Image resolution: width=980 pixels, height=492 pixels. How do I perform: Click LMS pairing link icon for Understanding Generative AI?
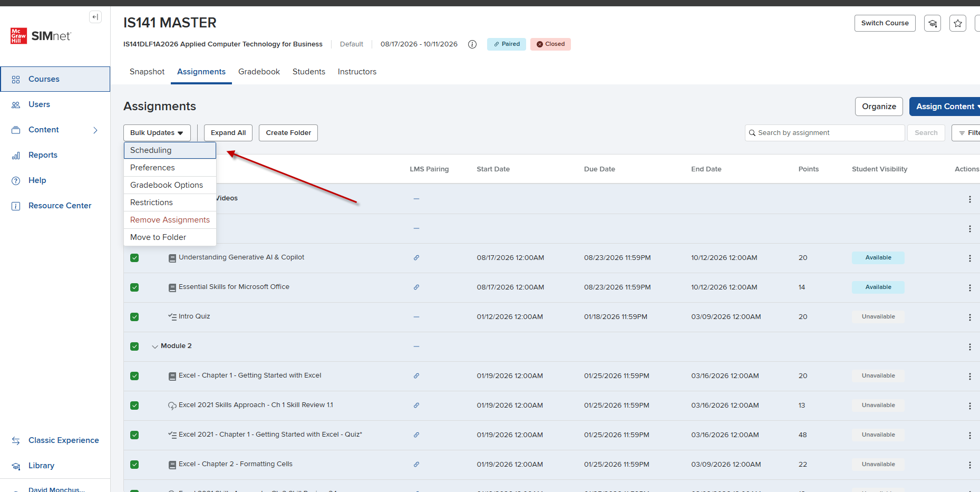(x=416, y=258)
